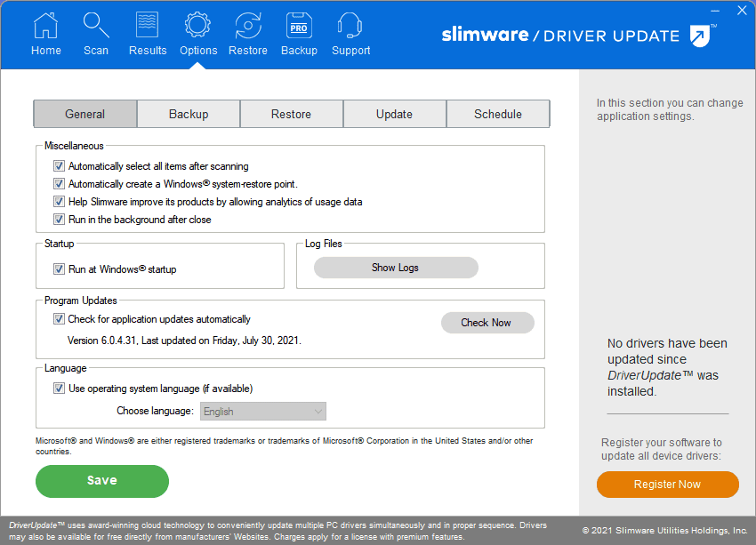Click the Microsoft trademark notice text
Image resolution: width=756 pixels, height=545 pixels.
(x=284, y=446)
